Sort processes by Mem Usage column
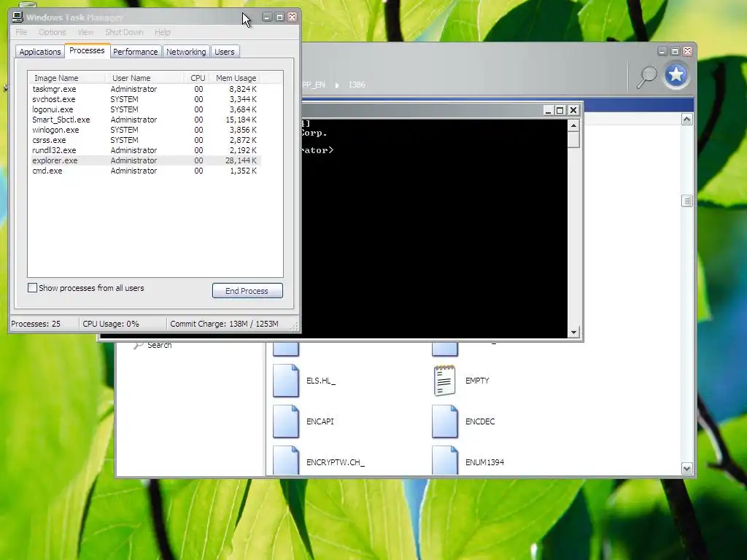Viewport: 747px width, 560px height. (236, 77)
